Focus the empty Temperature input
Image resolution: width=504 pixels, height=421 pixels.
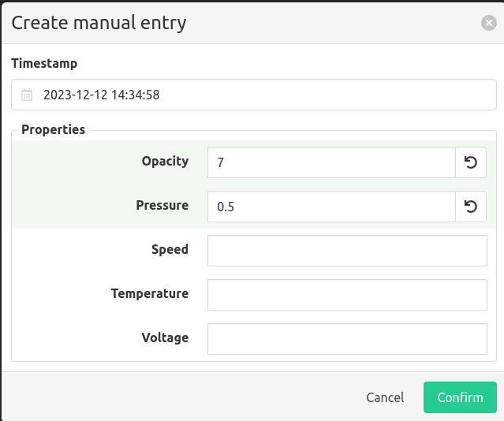(347, 295)
